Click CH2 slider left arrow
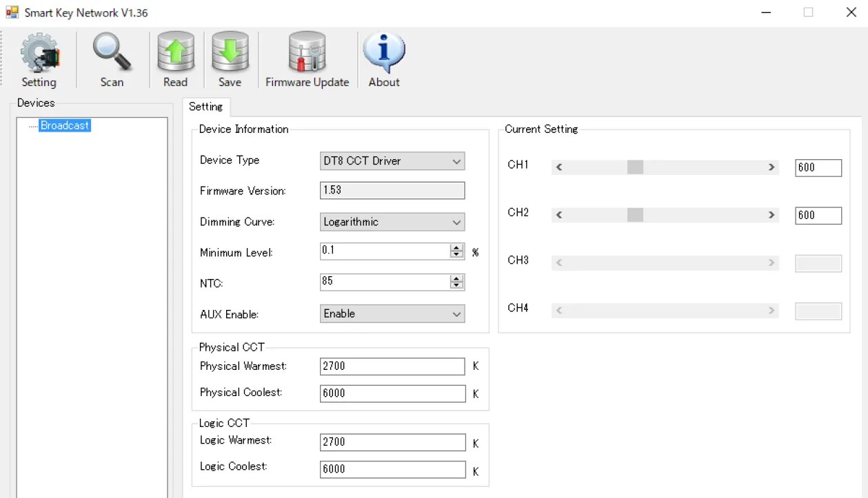The width and height of the screenshot is (868, 498). point(559,215)
